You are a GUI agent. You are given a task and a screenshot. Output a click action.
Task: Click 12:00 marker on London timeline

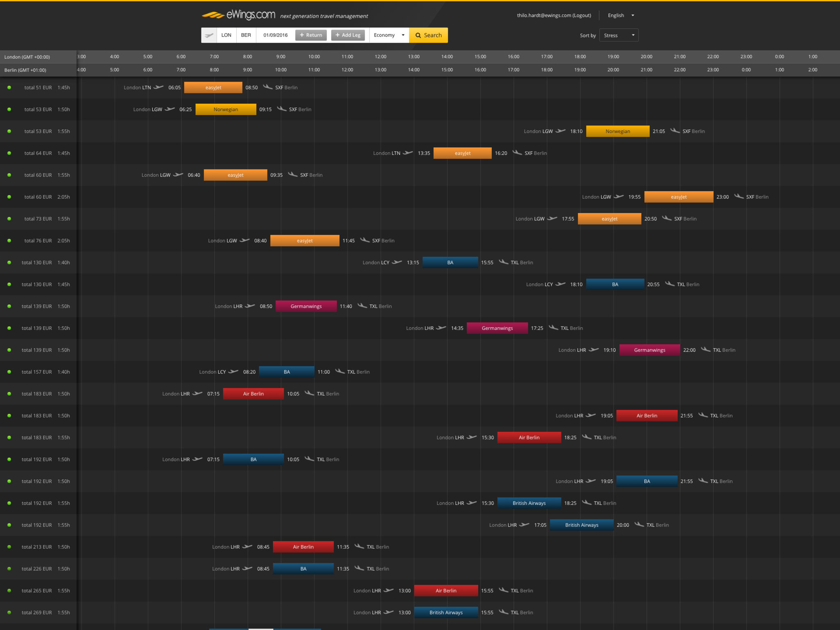coord(380,57)
